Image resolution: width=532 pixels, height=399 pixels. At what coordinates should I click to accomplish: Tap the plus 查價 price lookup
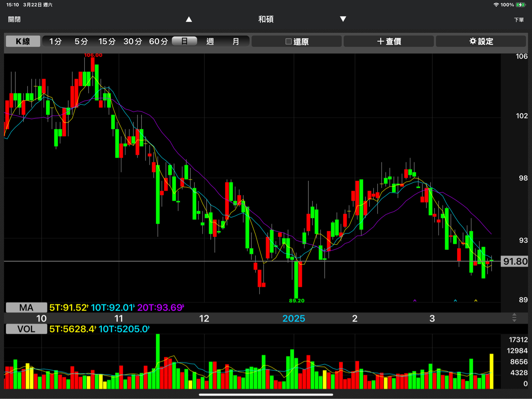click(x=389, y=41)
